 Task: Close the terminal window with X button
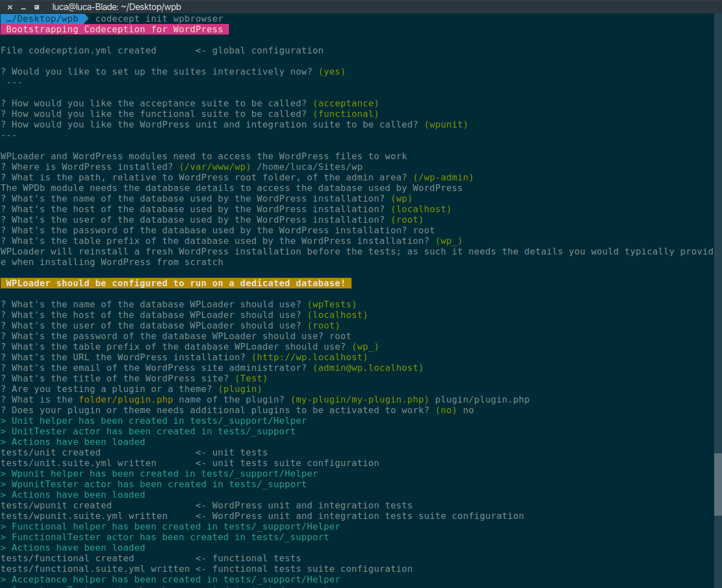point(10,7)
